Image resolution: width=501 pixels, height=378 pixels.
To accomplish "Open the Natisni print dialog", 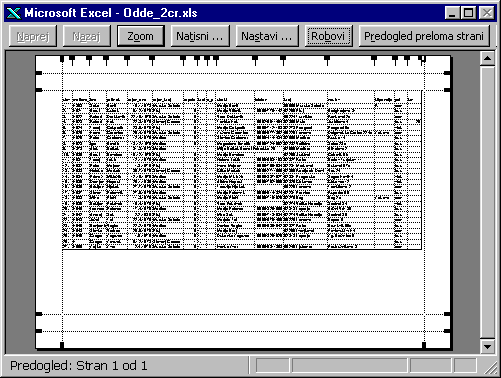I will click(x=200, y=36).
